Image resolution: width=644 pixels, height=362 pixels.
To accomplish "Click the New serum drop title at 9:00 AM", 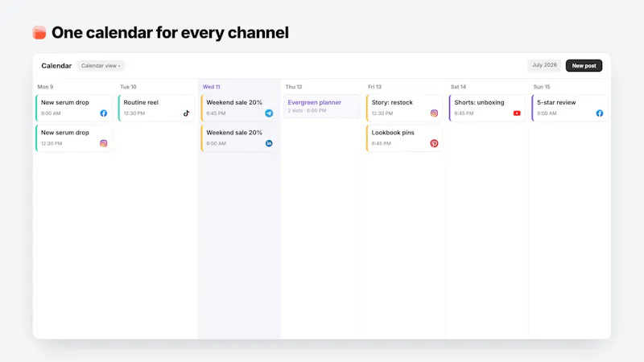I will coord(65,103).
